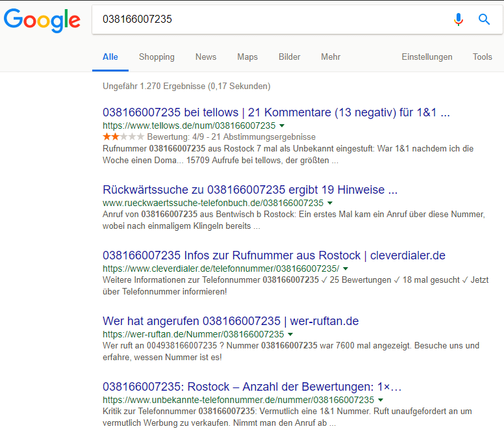Click 'Ungefähr 1.270 Ergebnisse' result count
Screen dimensions: 504x431
click(x=186, y=86)
